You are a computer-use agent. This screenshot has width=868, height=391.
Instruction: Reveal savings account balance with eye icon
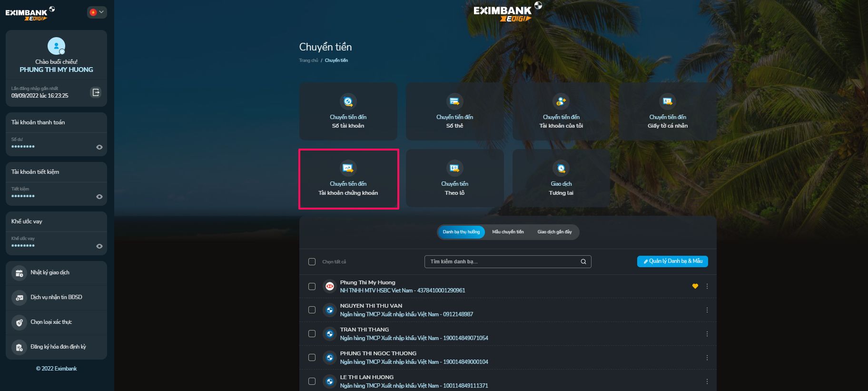point(99,197)
